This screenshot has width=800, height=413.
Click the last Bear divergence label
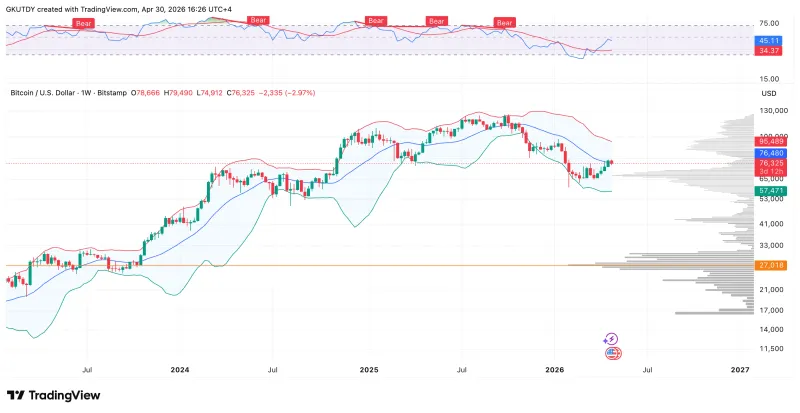pyautogui.click(x=505, y=22)
